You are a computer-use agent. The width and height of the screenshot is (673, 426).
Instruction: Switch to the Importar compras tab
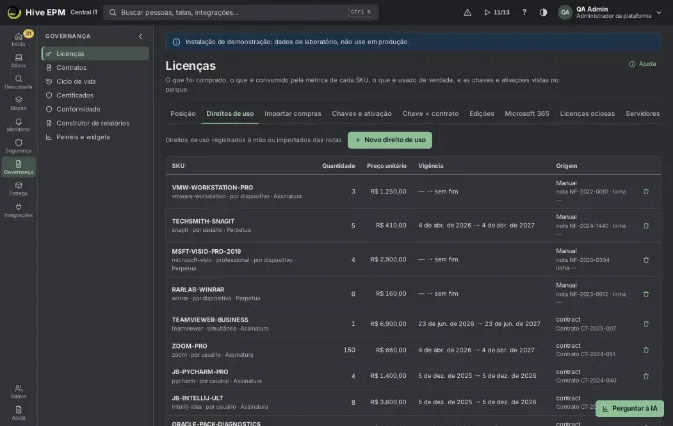(x=293, y=114)
